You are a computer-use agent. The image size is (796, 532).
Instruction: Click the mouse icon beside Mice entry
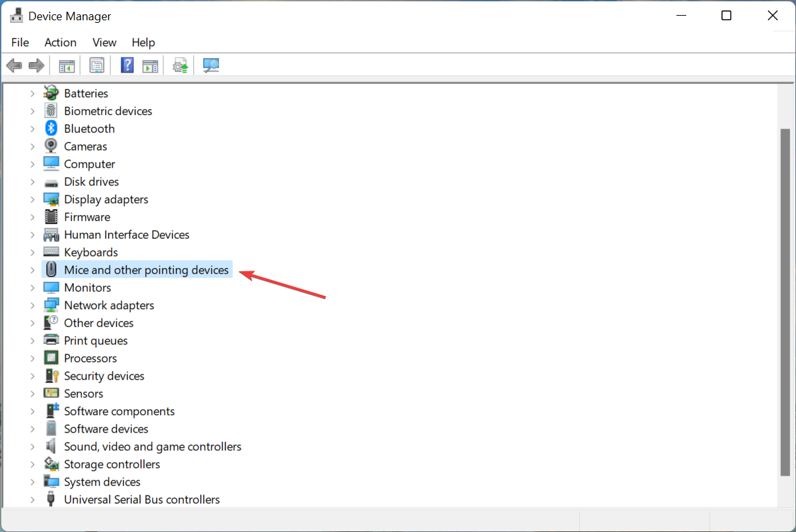[51, 269]
